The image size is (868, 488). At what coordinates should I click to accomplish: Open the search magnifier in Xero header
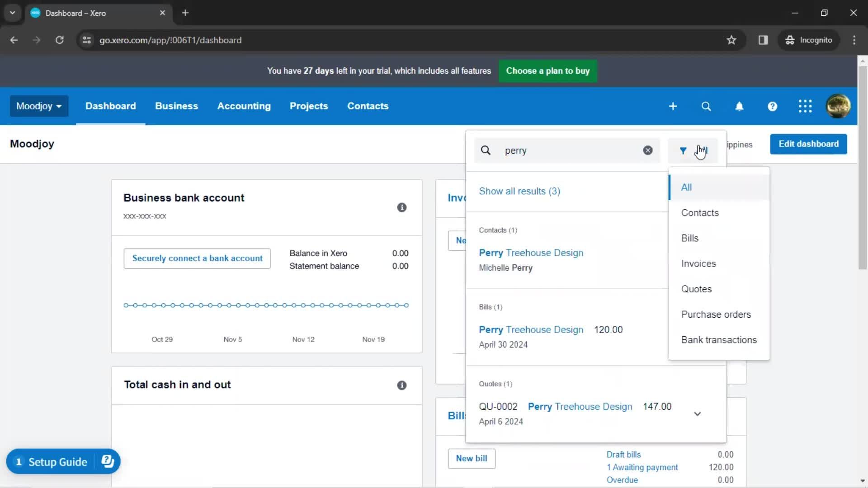(706, 106)
